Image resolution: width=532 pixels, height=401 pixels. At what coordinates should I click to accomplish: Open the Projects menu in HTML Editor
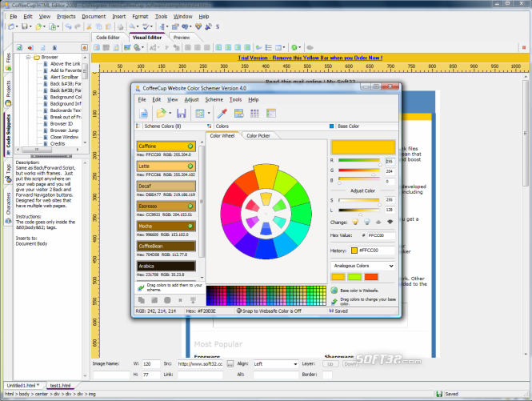(66, 16)
